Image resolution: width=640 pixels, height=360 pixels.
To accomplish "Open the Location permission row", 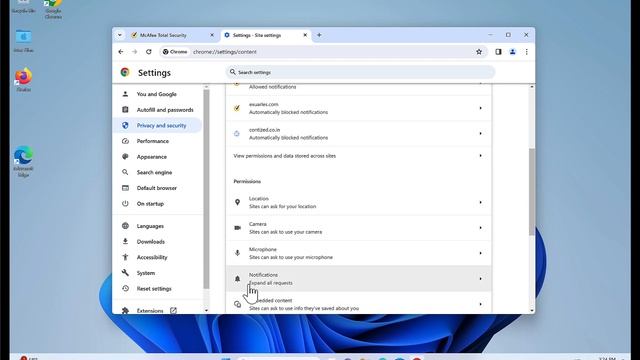I will 358,202.
